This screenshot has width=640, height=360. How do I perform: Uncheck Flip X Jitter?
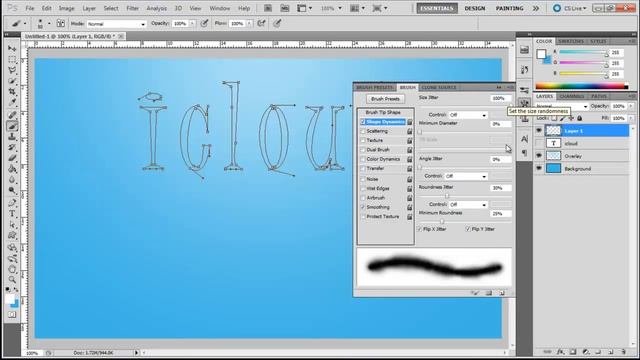(420, 229)
